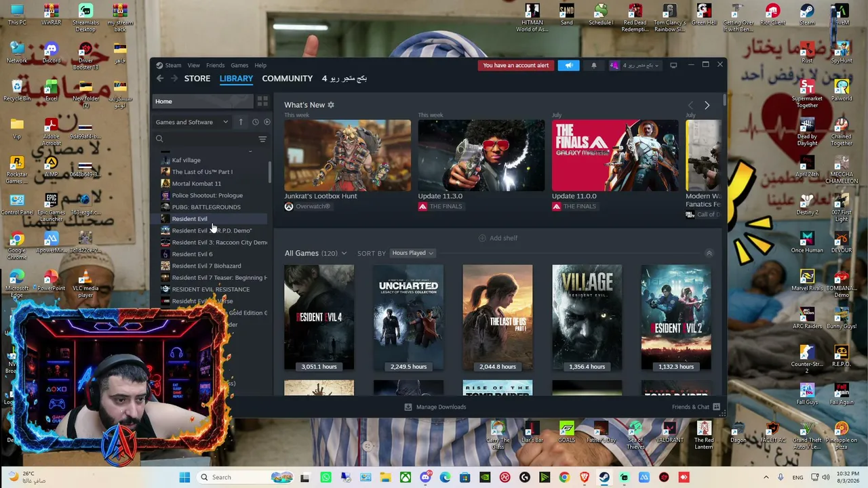This screenshot has width=868, height=488.
Task: Open The Last of Us Part I cover
Action: [x=498, y=318]
